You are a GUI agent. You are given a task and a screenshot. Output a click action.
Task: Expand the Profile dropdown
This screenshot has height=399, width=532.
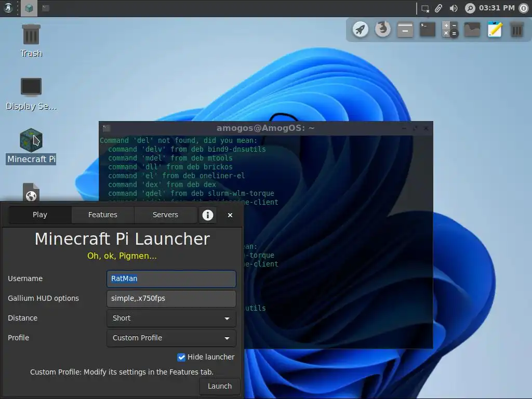(x=171, y=338)
